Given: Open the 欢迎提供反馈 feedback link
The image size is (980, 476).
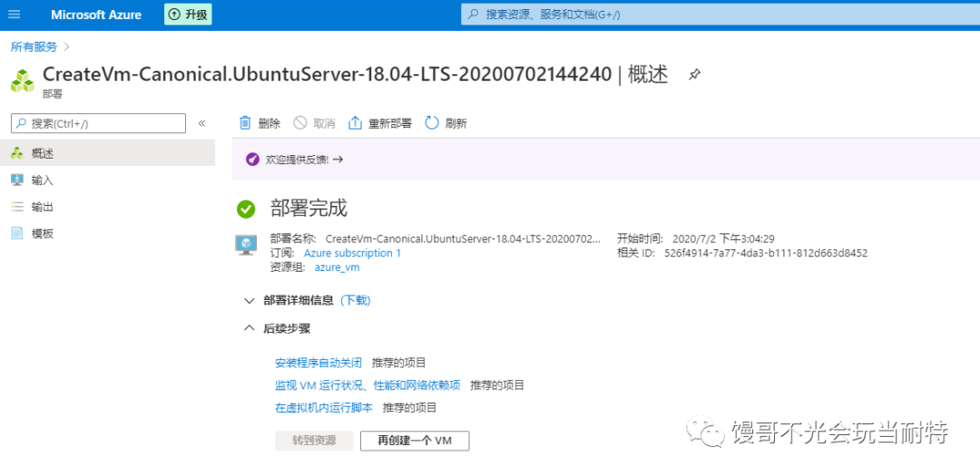Looking at the screenshot, I should coord(305,160).
